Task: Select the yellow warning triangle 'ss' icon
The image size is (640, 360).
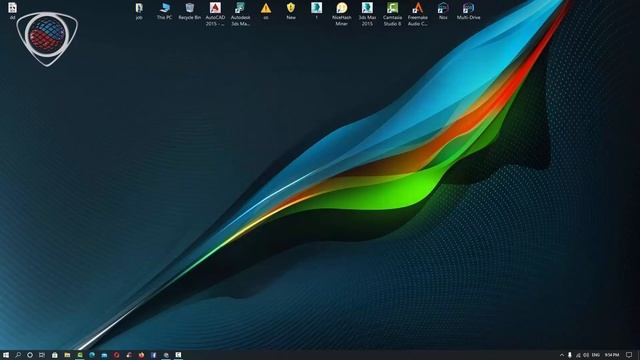Action: point(266,11)
